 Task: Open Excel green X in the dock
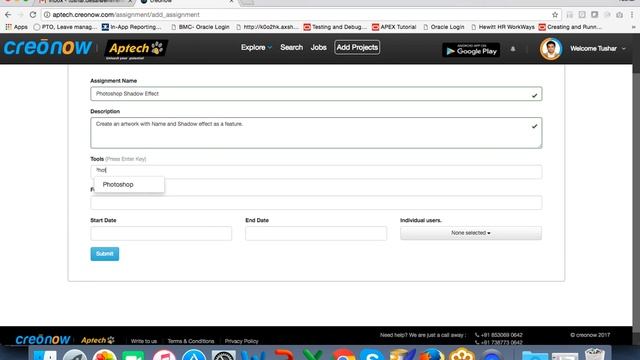313,355
